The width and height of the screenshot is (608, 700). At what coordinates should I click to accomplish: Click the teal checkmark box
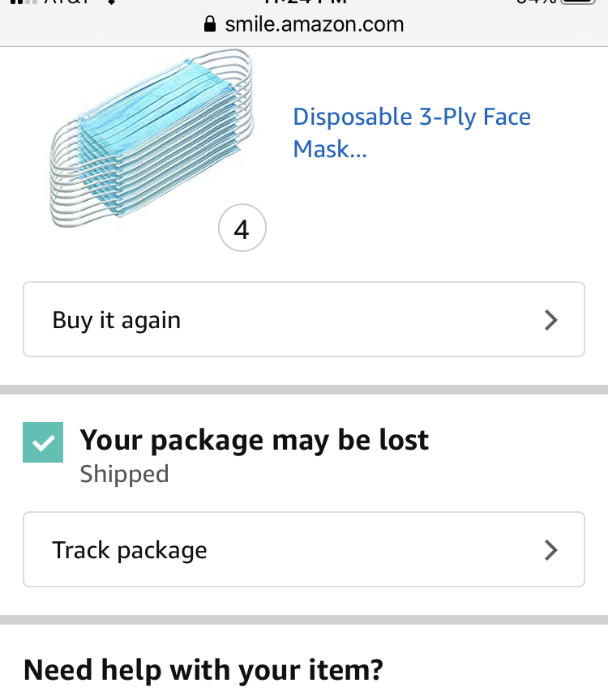point(43,442)
